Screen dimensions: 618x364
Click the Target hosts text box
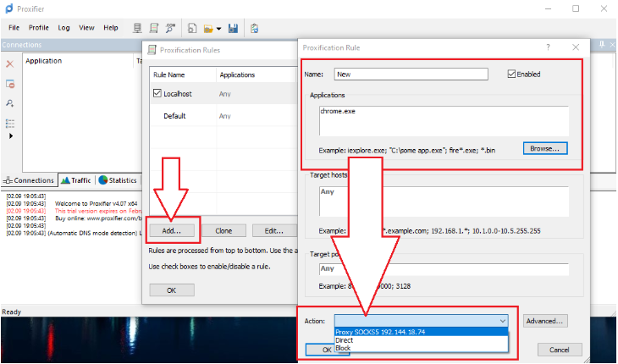point(444,201)
